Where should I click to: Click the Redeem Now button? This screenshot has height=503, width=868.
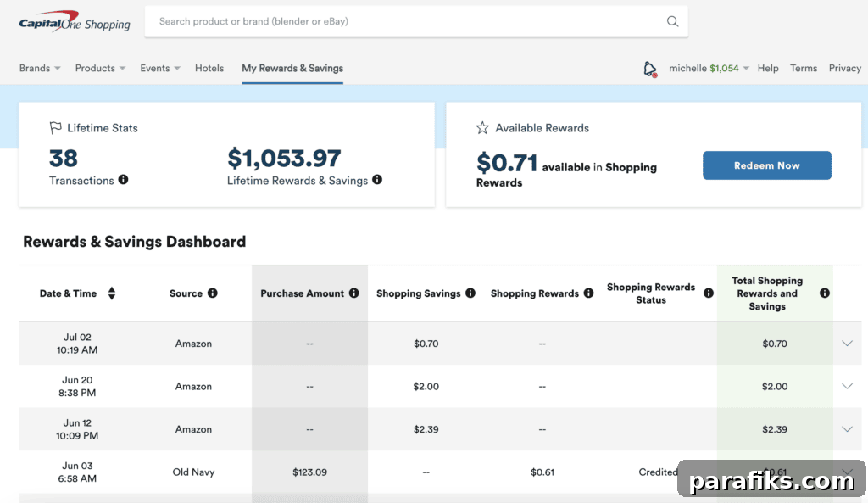click(x=766, y=165)
